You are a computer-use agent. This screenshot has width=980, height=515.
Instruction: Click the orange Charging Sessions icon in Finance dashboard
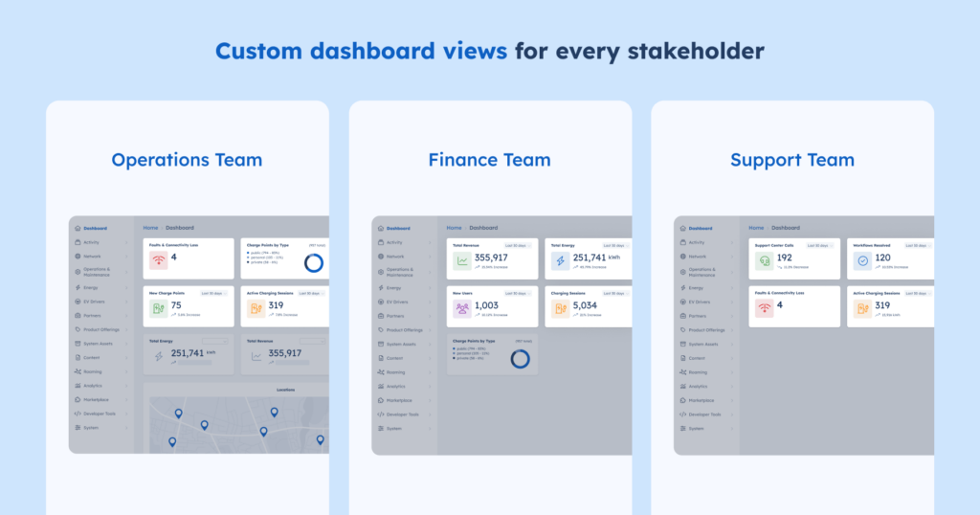[560, 309]
